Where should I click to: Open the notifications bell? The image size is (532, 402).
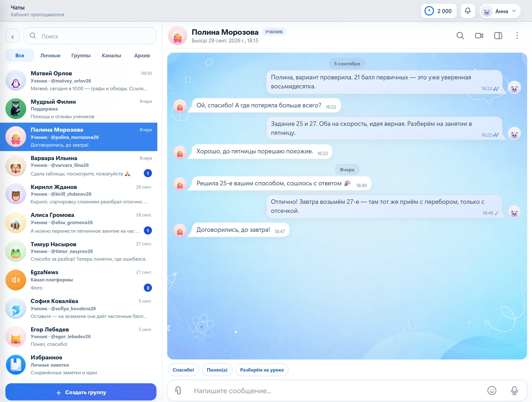coord(468,11)
